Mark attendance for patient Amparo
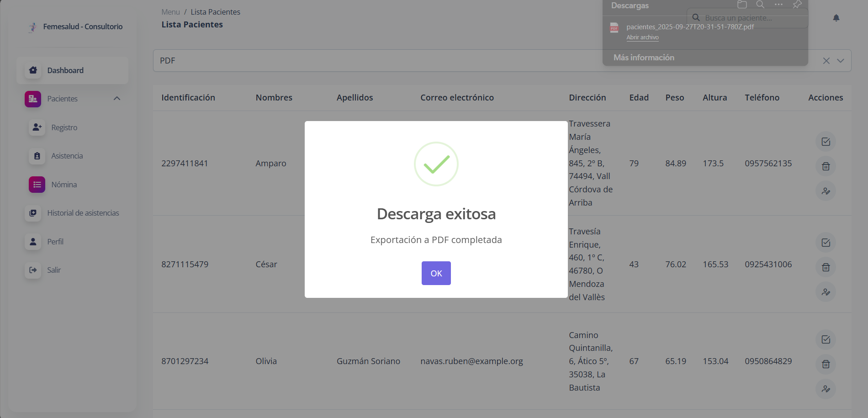 click(x=826, y=142)
